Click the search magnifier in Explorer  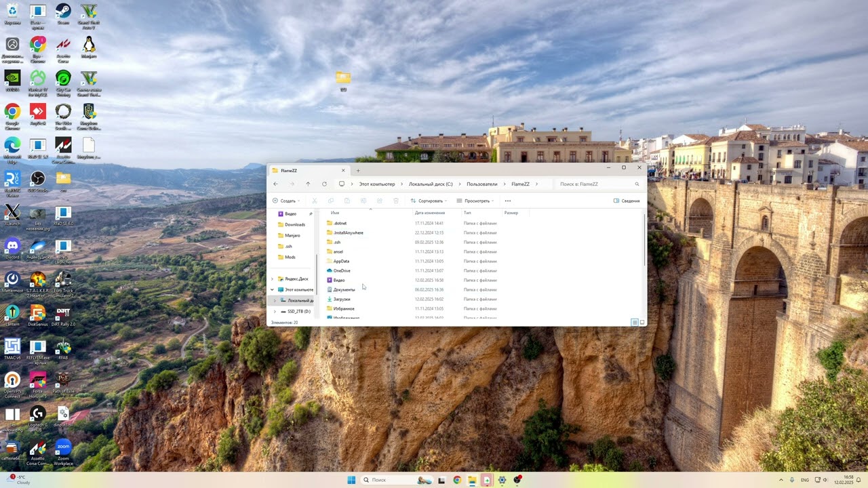pyautogui.click(x=637, y=184)
